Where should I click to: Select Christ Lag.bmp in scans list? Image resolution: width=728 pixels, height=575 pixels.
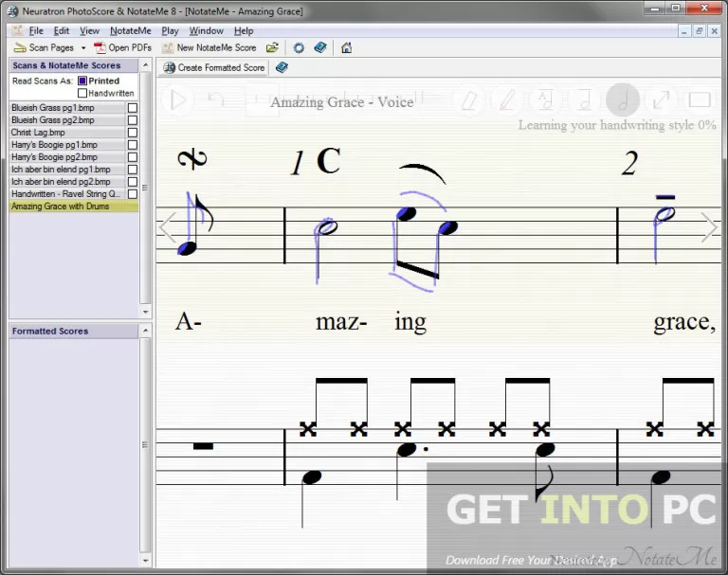pyautogui.click(x=67, y=133)
